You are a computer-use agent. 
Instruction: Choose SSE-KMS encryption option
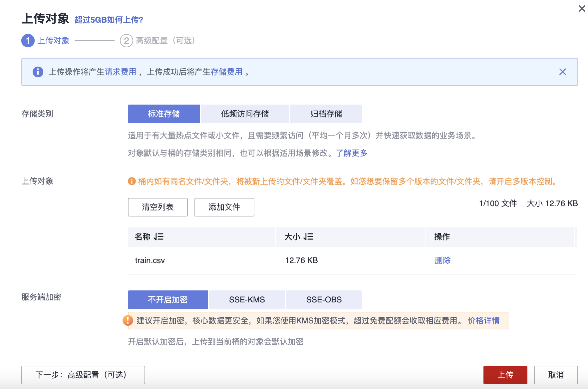(x=247, y=300)
